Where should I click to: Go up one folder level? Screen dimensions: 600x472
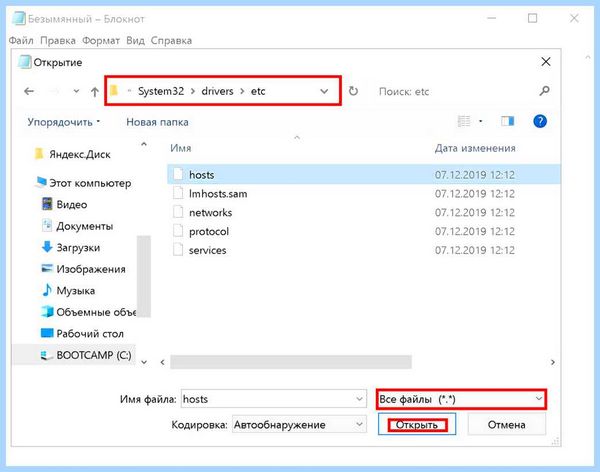95,91
